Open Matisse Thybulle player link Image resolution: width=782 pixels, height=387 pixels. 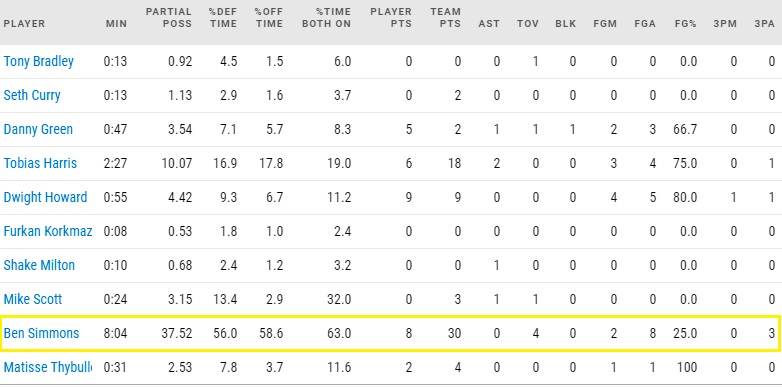pyautogui.click(x=47, y=367)
